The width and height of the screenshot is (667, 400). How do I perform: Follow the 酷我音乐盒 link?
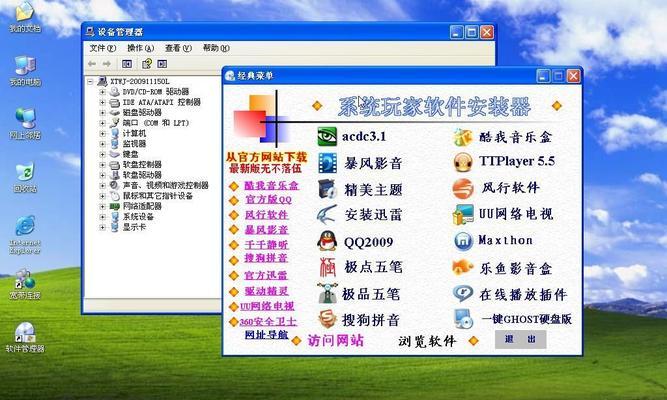click(x=271, y=186)
